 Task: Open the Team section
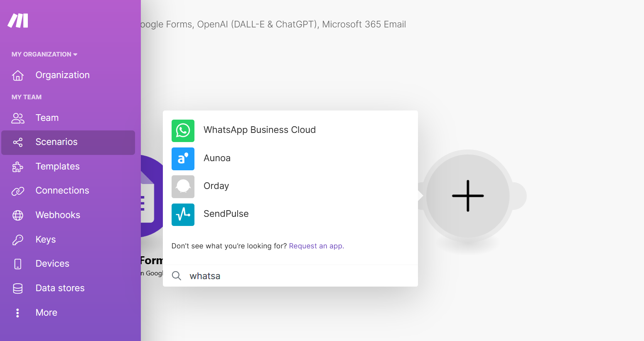[47, 118]
